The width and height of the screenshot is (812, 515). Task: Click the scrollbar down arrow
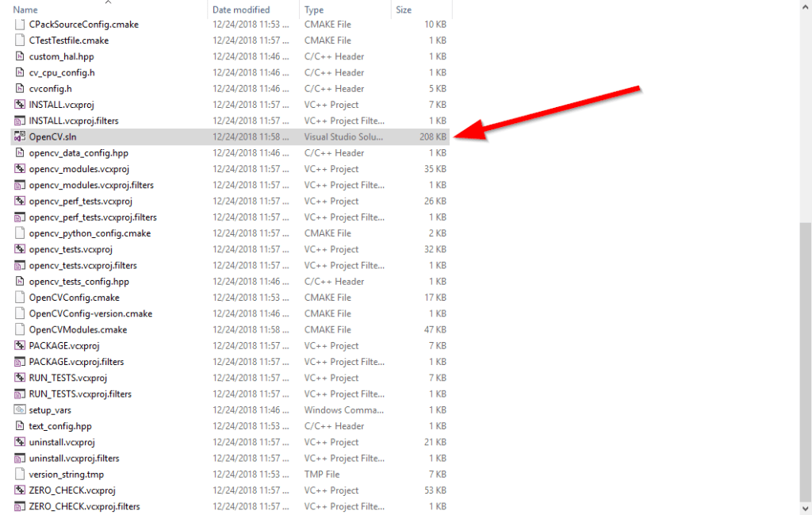click(x=806, y=508)
